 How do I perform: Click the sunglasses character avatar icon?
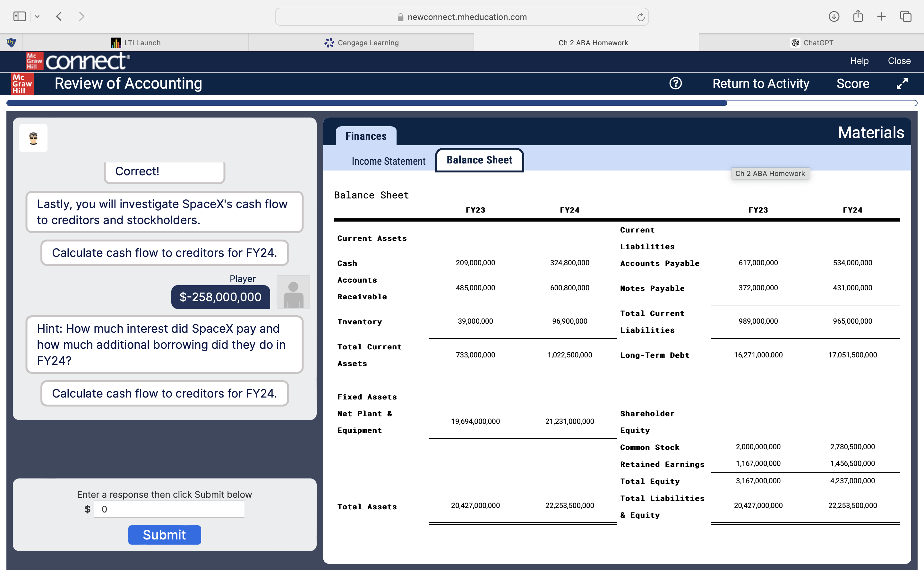click(x=34, y=138)
